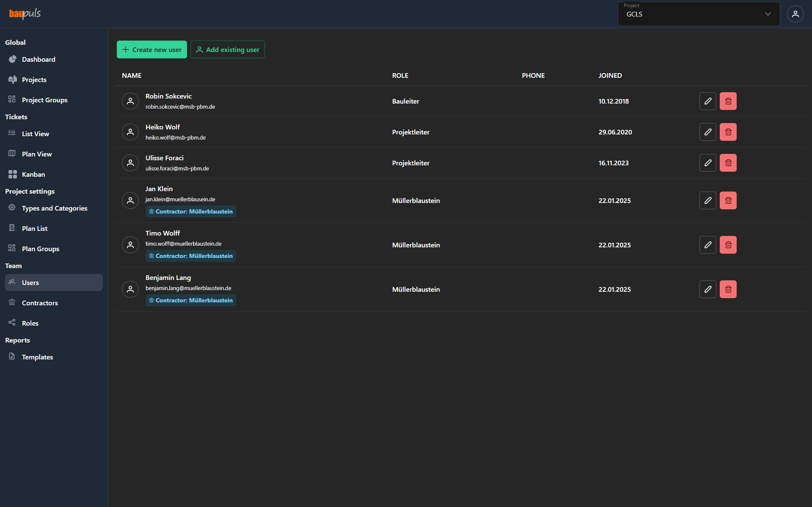The image size is (812, 507).
Task: Click Jan Klein's Contractor: Müllerblaustein badge
Action: [x=191, y=211]
